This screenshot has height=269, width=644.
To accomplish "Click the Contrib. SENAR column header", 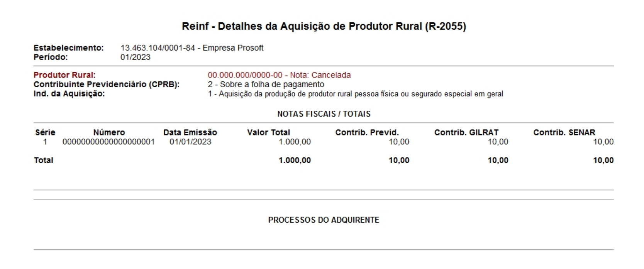I will click(564, 132).
